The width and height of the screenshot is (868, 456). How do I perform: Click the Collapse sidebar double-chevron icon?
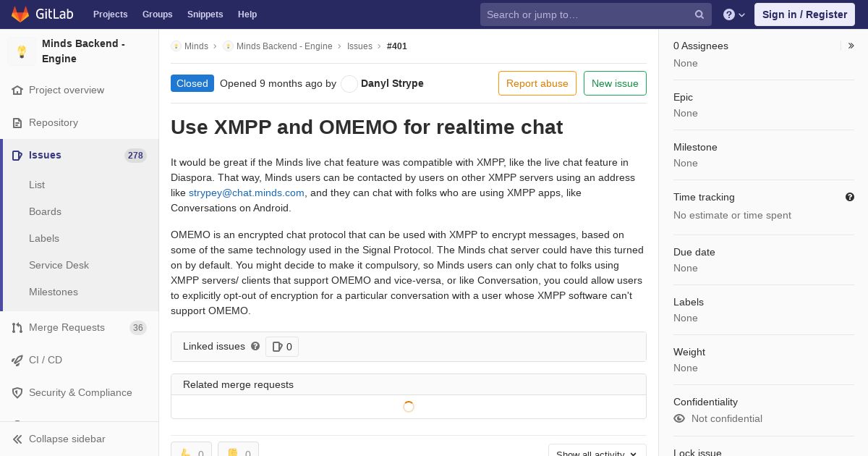(x=17, y=439)
